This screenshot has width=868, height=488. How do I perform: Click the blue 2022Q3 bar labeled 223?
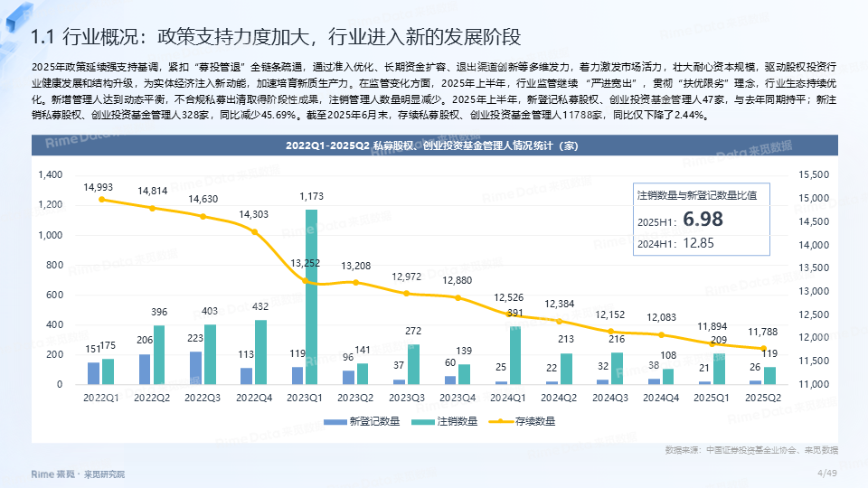[x=195, y=368]
